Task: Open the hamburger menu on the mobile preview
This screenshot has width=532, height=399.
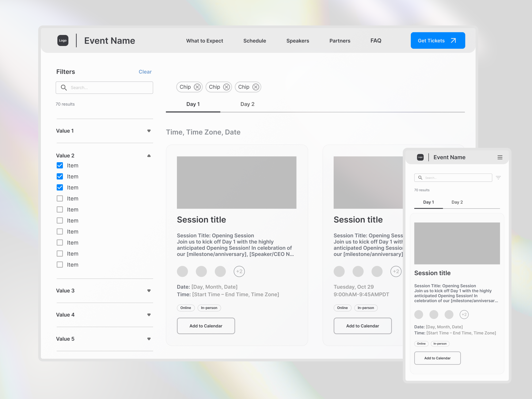Action: [500, 157]
